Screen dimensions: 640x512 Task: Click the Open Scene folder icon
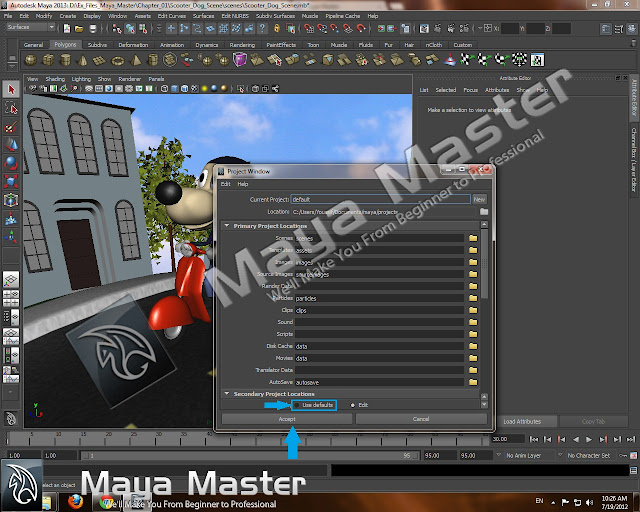pyautogui.click(x=79, y=29)
